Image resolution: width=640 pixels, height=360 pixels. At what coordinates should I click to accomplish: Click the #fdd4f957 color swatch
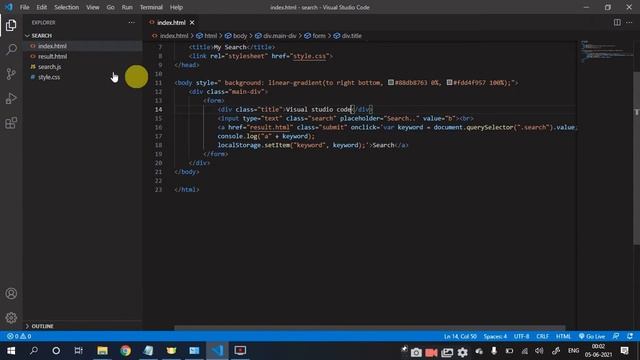449,82
